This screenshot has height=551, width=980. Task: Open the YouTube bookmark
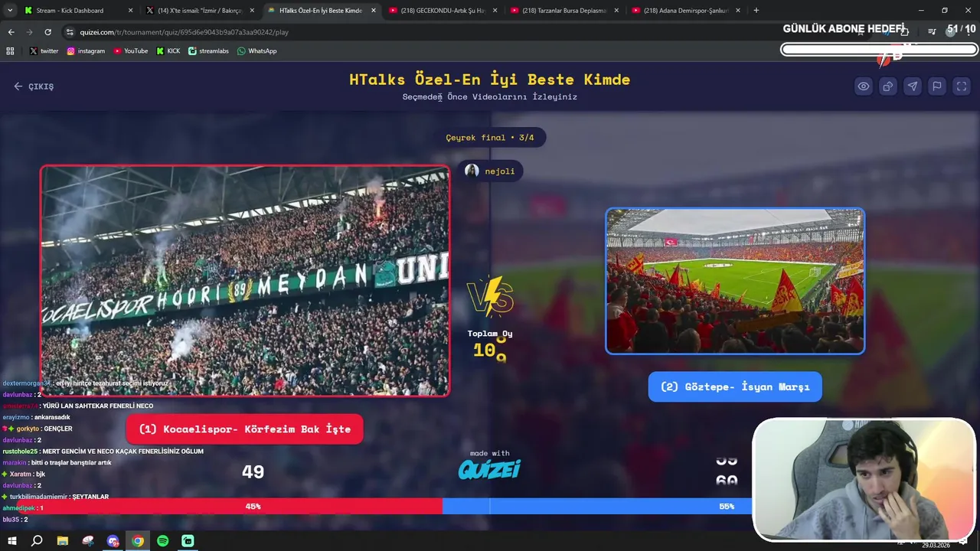(x=130, y=51)
